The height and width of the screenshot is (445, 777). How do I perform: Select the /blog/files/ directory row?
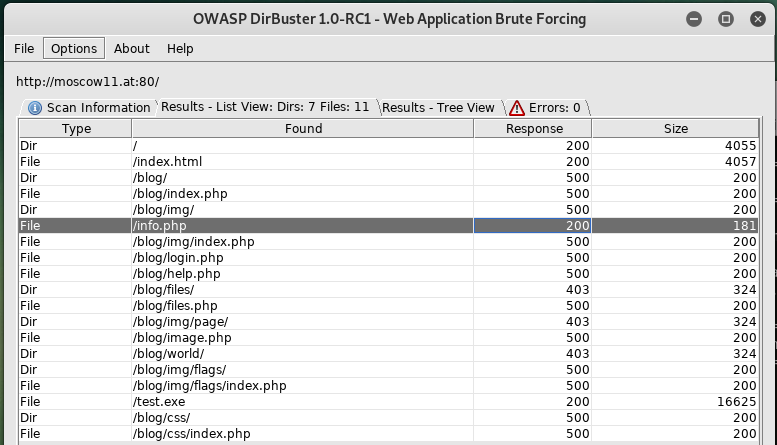(x=389, y=289)
